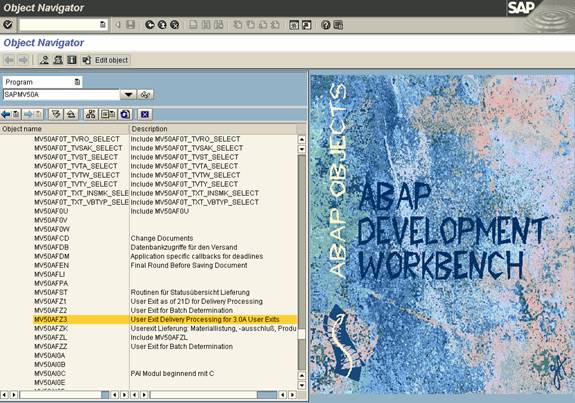Click the list scrollbar's bottom down arrow
Image resolution: width=575 pixels, height=403 pixels.
pos(301,385)
